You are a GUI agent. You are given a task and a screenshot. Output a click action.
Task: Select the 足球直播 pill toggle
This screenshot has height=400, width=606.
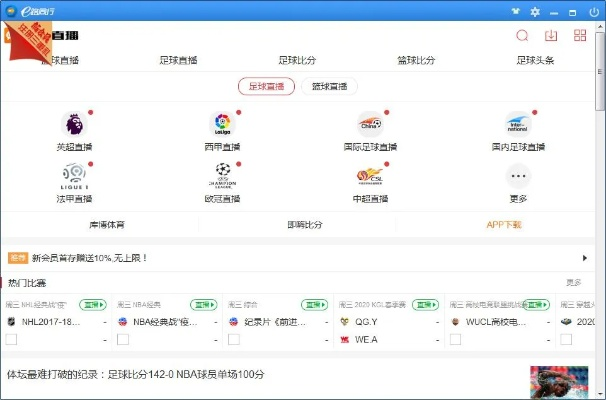pos(266,87)
